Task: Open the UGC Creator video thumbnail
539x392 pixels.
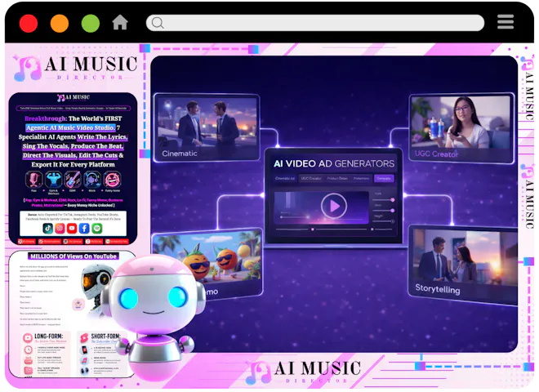Action: 461,127
